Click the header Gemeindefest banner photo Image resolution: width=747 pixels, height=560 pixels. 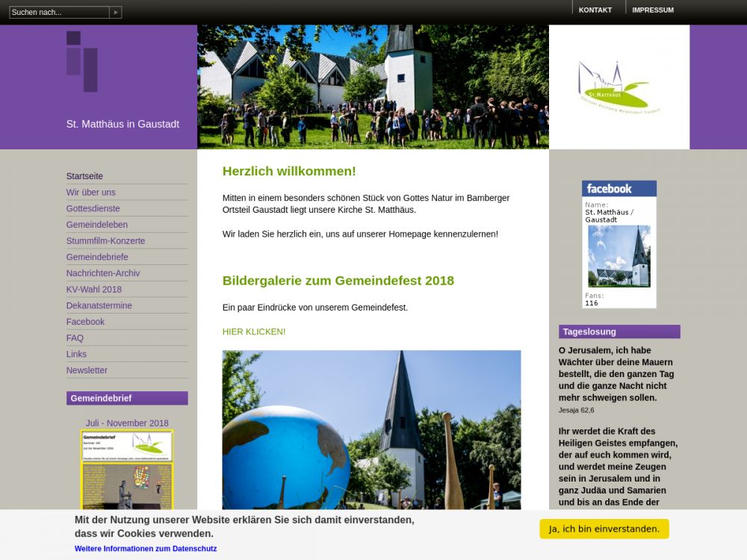(x=373, y=87)
